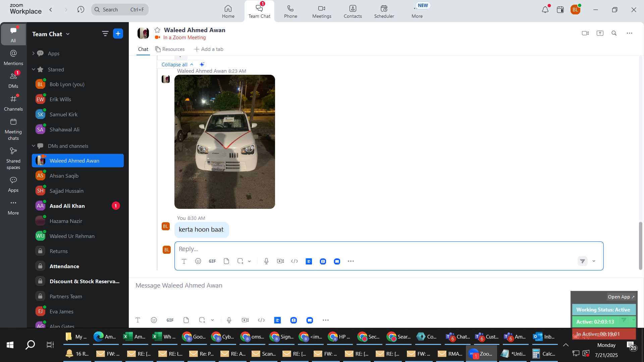The height and width of the screenshot is (362, 644).
Task: Attach a file in the reply box
Action: point(226,261)
